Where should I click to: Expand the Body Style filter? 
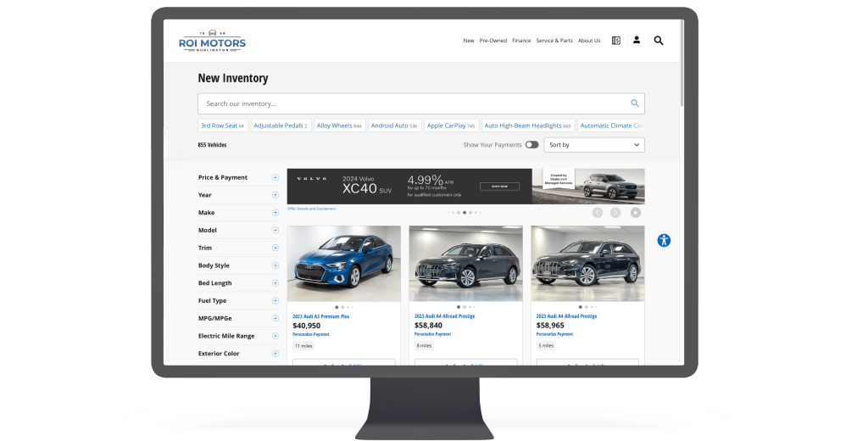(x=275, y=265)
